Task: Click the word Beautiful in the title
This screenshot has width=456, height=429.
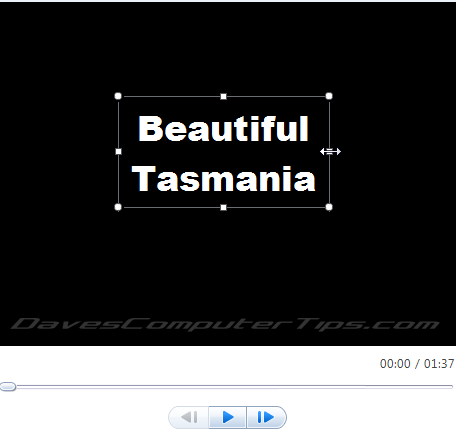Action: point(223,129)
